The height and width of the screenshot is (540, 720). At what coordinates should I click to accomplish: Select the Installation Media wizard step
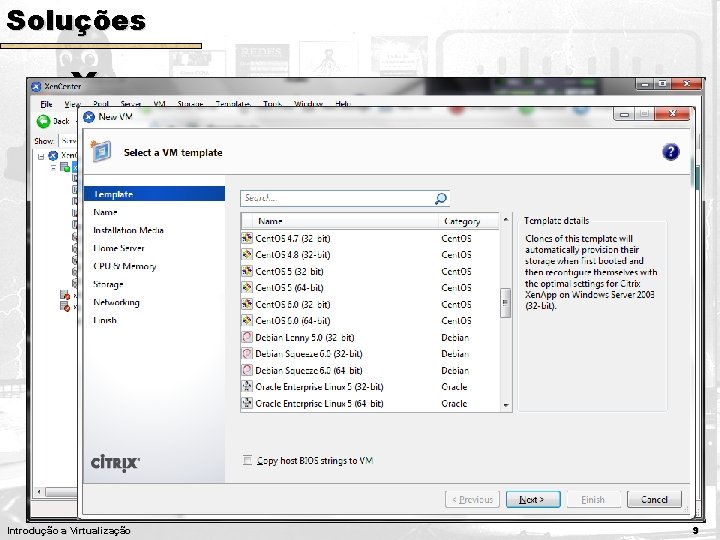pos(128,230)
